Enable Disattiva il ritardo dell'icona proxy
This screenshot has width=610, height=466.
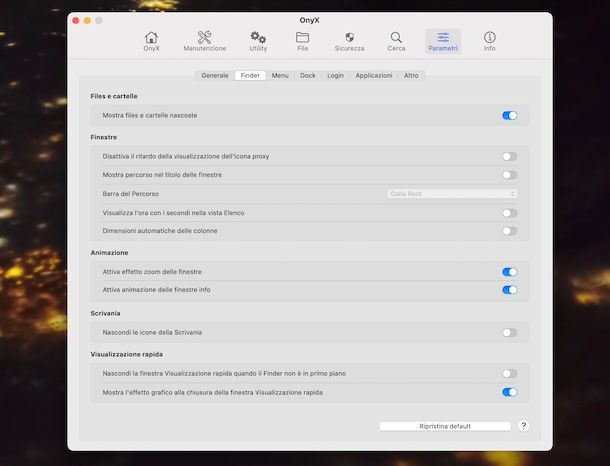510,156
